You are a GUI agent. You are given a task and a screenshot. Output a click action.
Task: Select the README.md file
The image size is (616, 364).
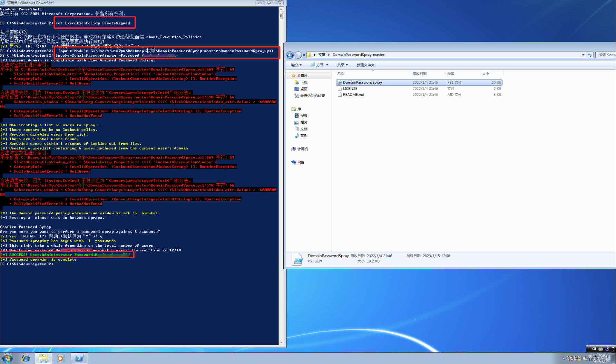419,95
